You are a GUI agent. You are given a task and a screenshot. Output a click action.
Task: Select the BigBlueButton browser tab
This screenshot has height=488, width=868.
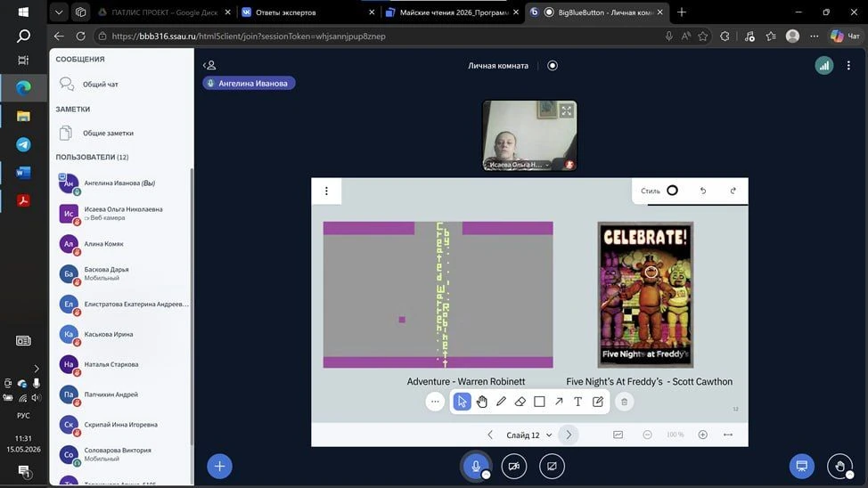pos(597,12)
